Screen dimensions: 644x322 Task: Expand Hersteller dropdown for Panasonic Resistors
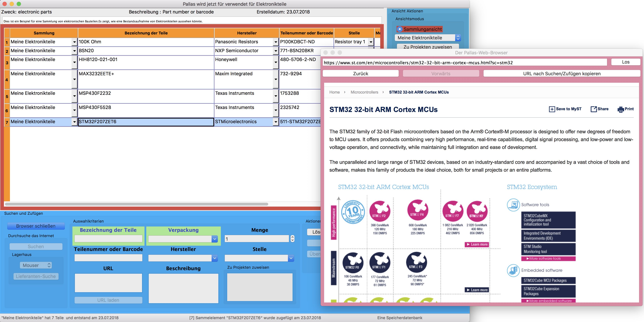pyautogui.click(x=275, y=42)
